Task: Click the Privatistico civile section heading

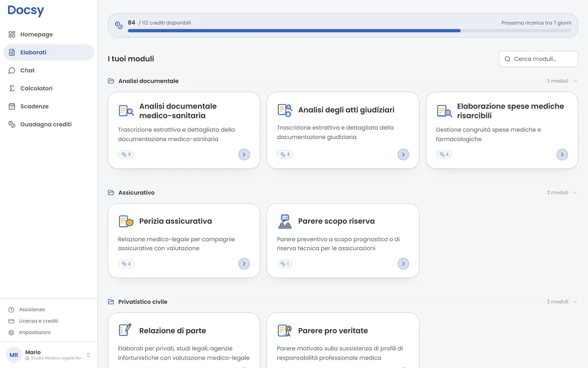Action: pyautogui.click(x=143, y=302)
